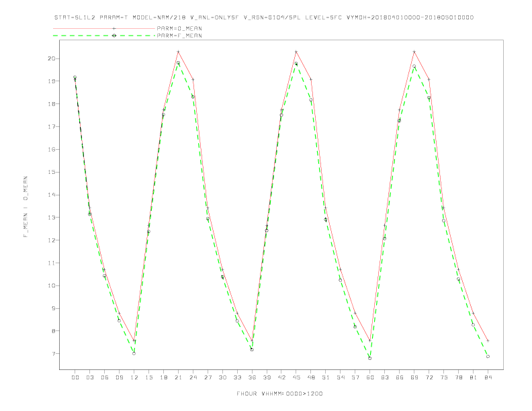Click x-axis forecast hour label 33
The height and width of the screenshot is (411, 532).
(x=237, y=377)
